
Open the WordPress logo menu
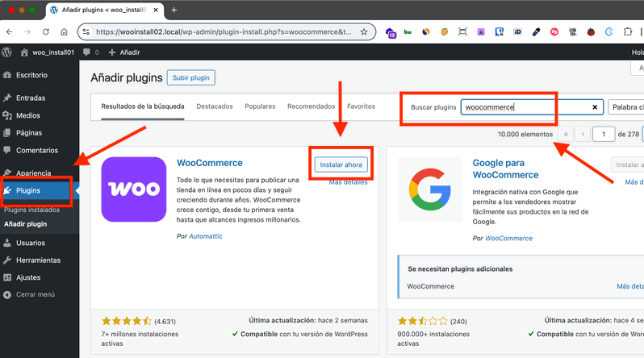point(6,52)
